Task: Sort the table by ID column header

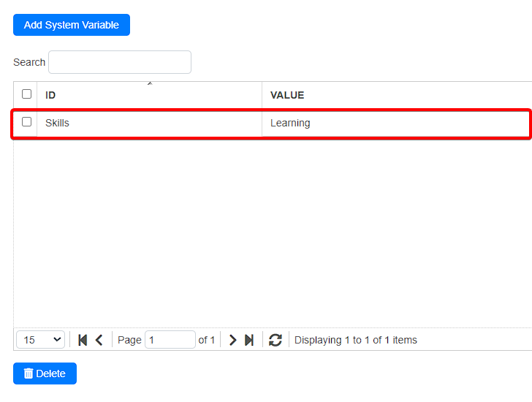Action: coord(50,95)
